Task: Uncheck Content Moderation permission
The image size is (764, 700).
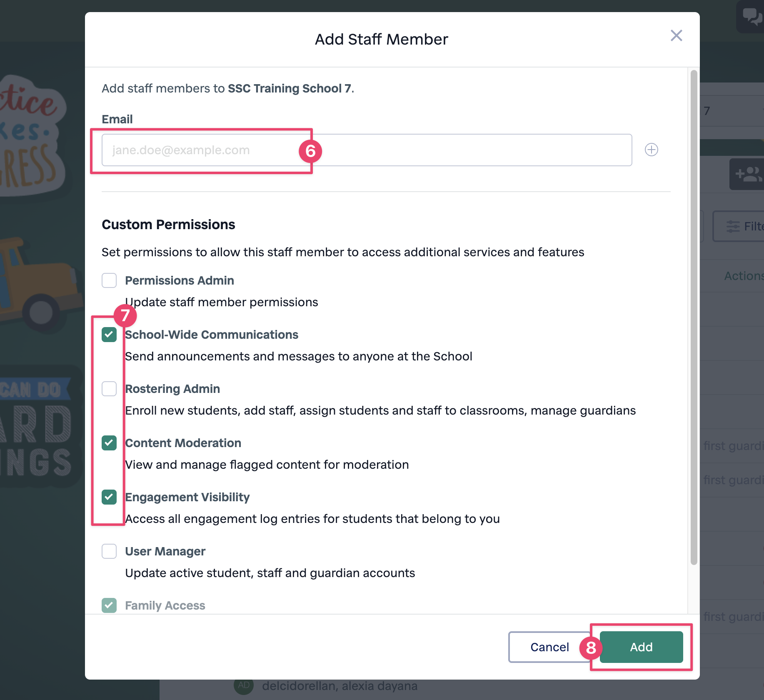Action: click(109, 443)
